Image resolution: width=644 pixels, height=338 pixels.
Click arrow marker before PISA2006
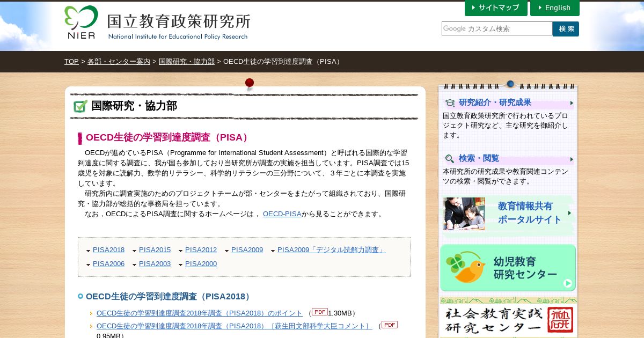tap(88, 264)
